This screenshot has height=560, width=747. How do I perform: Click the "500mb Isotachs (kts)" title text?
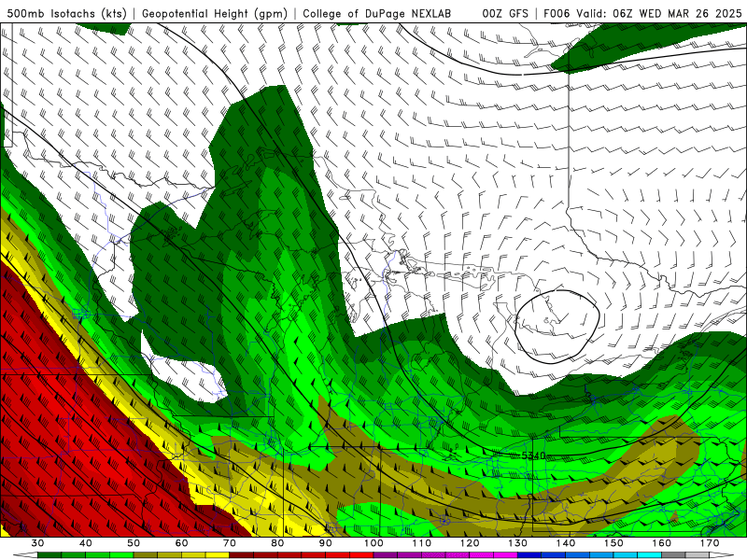(67, 14)
